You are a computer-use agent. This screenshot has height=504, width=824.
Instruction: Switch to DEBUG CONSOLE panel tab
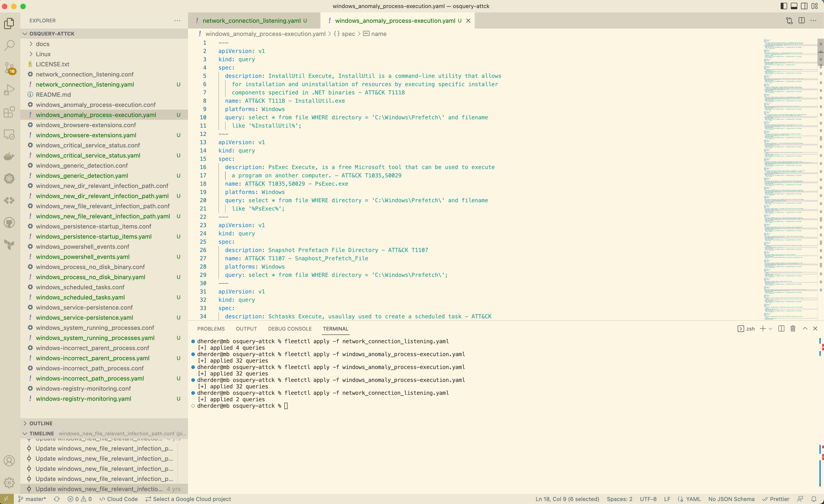point(290,328)
